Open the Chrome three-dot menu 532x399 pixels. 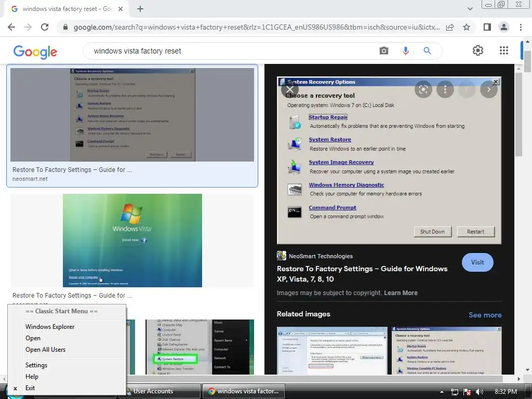point(521,27)
